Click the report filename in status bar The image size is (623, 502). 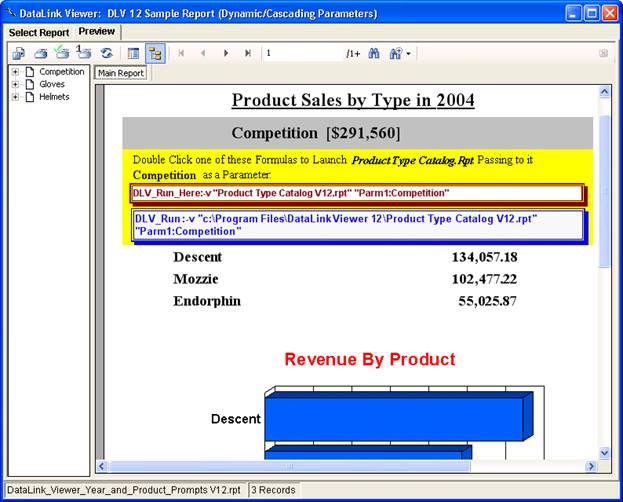click(124, 490)
